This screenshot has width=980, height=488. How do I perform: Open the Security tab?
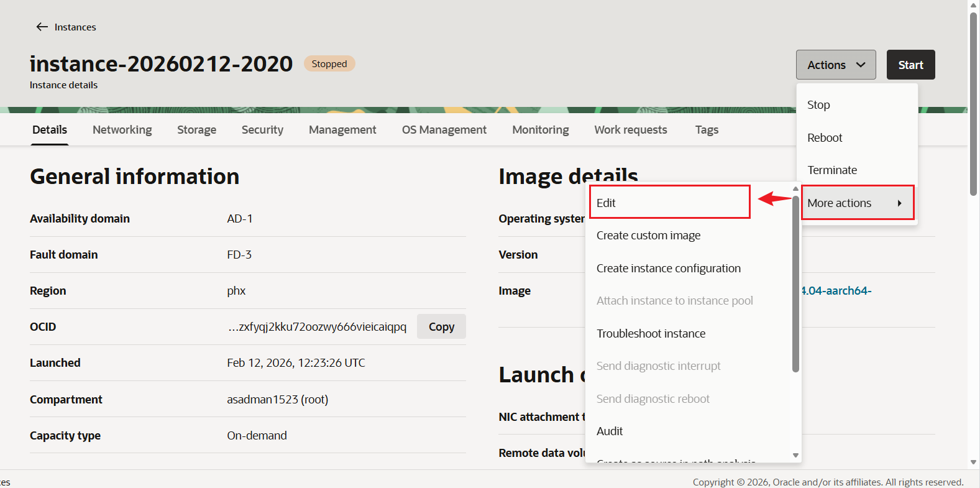click(x=262, y=129)
